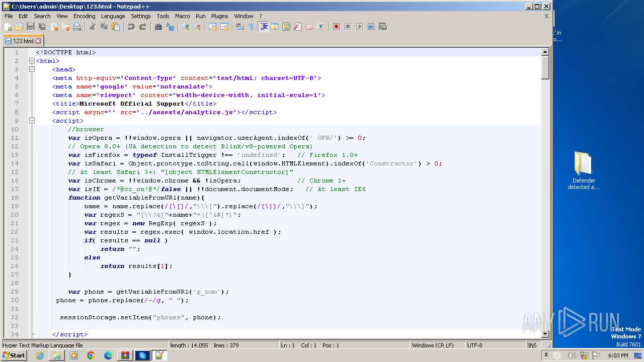Image resolution: width=644 pixels, height=362 pixels.
Task: Stop macro recording via the toolbar
Action: pyautogui.click(x=348, y=27)
